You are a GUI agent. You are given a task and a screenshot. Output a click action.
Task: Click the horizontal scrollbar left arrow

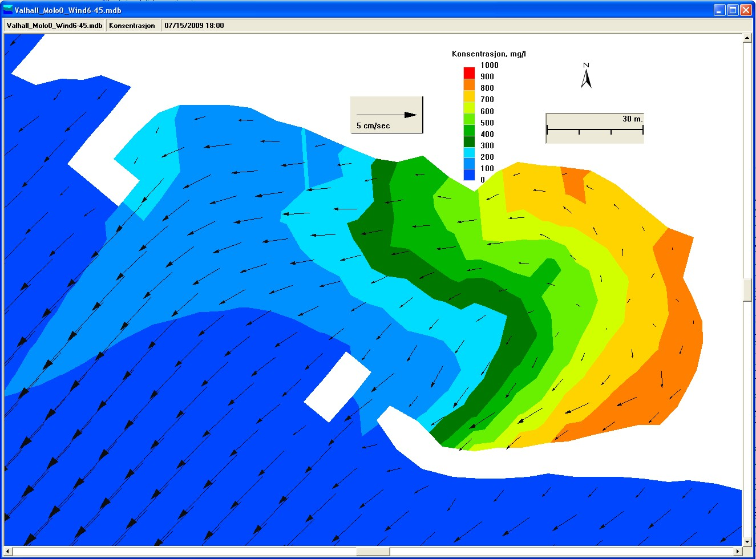[8, 552]
